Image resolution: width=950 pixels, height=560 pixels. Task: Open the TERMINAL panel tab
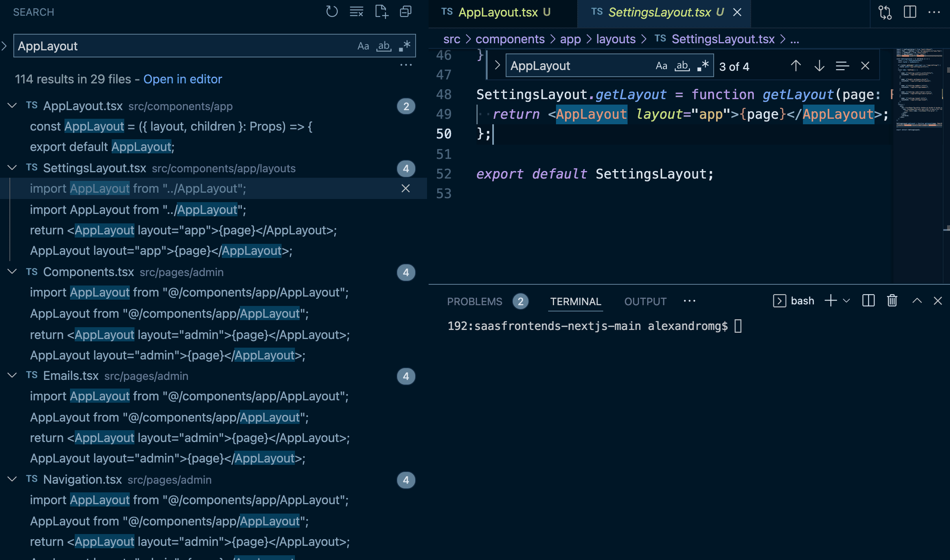(575, 301)
